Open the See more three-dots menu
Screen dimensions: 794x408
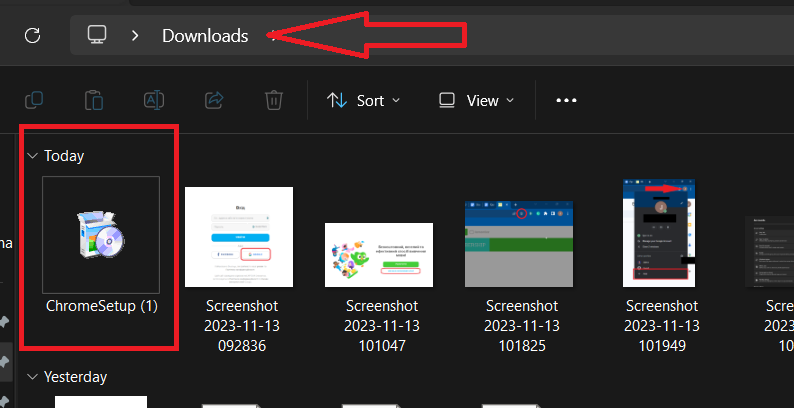566,100
